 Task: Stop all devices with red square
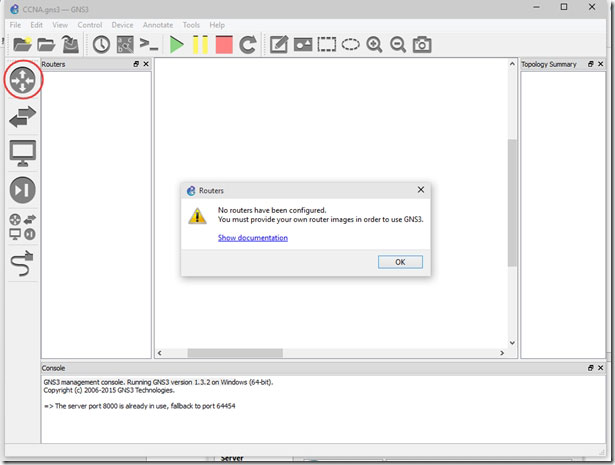click(224, 44)
